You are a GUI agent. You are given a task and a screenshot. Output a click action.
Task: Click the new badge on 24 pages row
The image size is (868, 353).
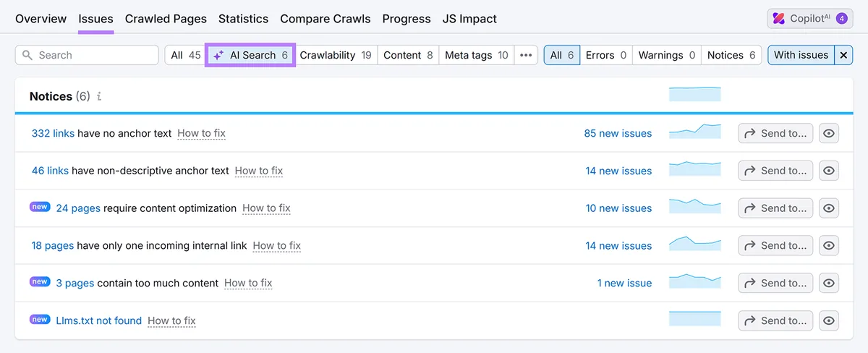(x=40, y=207)
